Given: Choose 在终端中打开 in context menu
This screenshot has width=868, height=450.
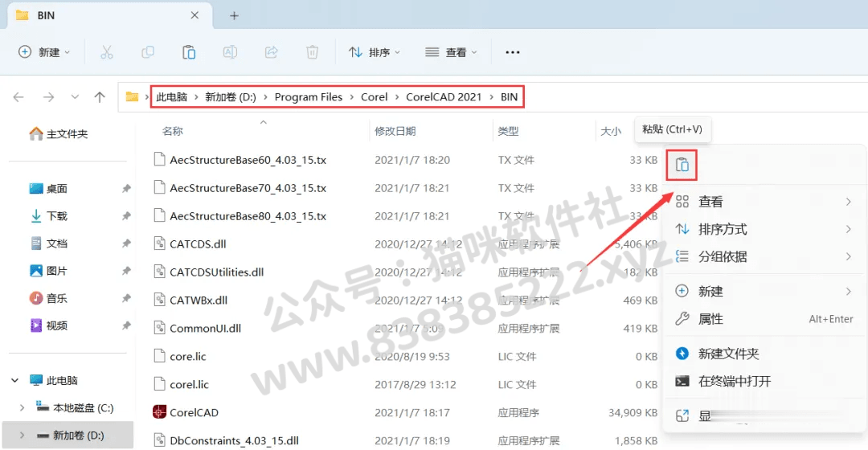Looking at the screenshot, I should coord(764,382).
